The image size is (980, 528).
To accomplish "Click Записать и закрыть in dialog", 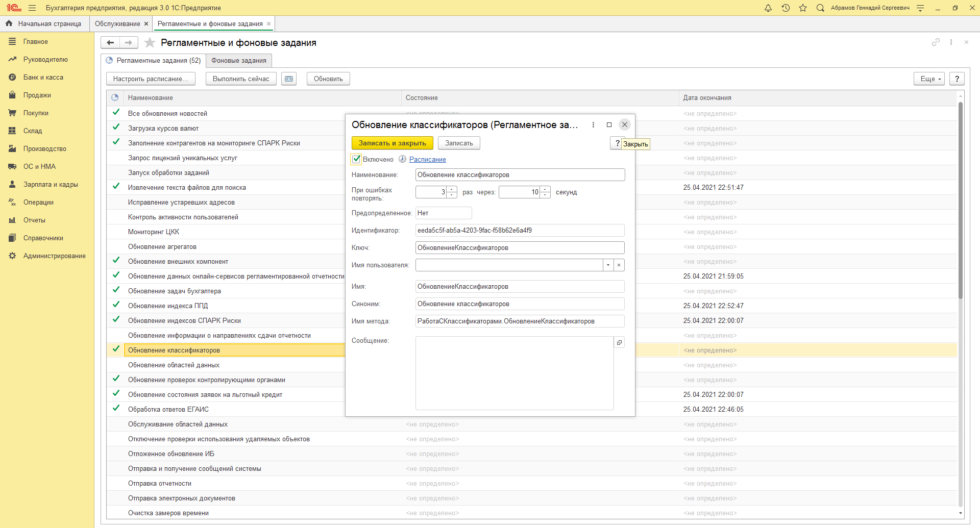I will coord(392,143).
